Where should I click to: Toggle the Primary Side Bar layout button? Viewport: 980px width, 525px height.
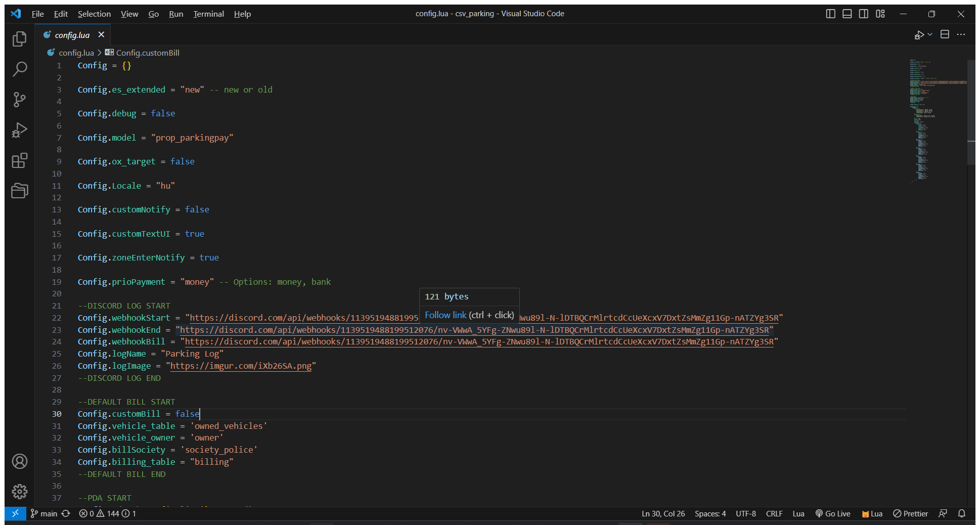coord(830,14)
